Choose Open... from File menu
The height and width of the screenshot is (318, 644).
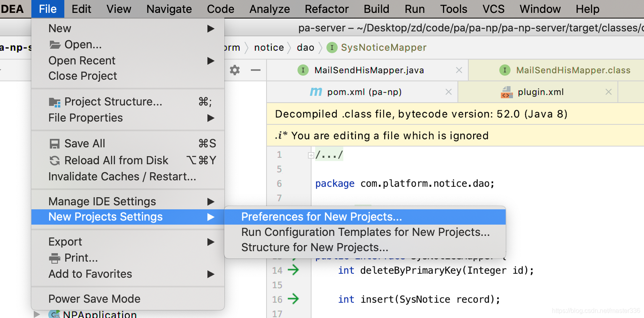click(x=128, y=44)
